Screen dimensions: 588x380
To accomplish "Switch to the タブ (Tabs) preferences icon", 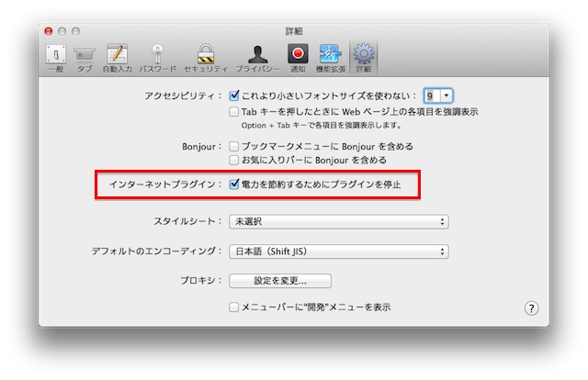I will 85,57.
